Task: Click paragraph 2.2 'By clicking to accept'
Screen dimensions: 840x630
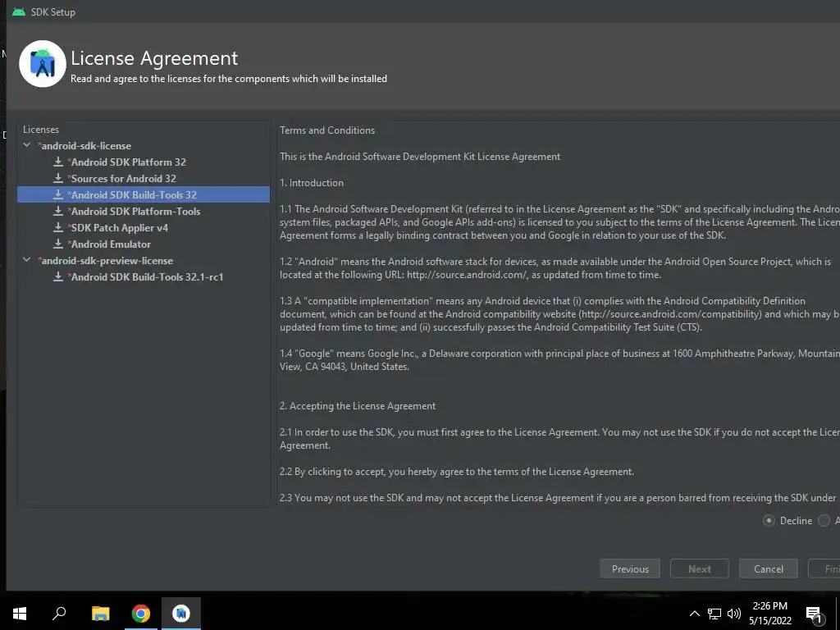Action: pyautogui.click(x=457, y=472)
